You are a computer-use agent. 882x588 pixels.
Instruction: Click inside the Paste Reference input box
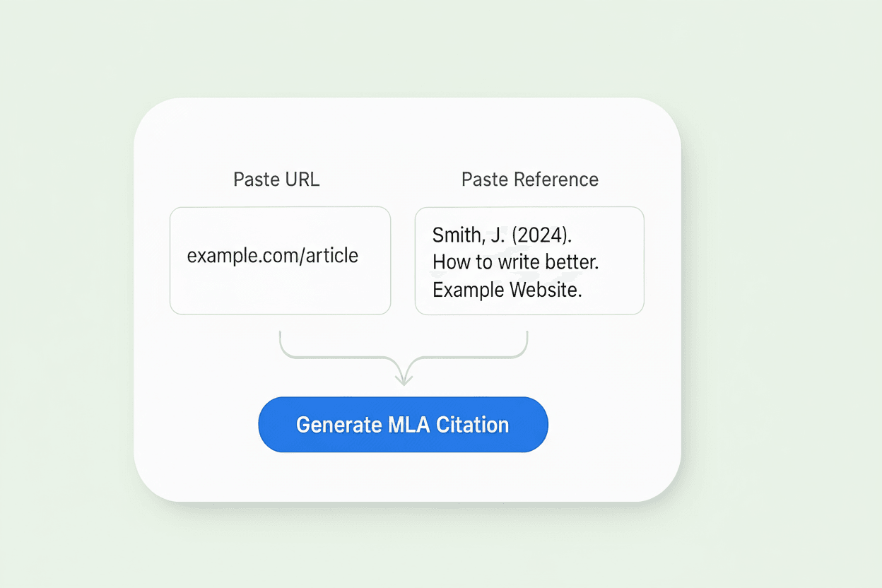[x=529, y=261]
